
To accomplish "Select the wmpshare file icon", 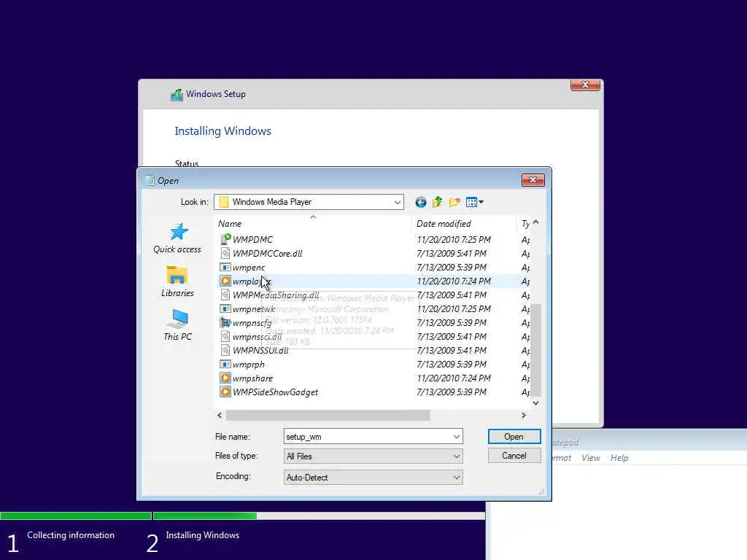I will coord(225,378).
